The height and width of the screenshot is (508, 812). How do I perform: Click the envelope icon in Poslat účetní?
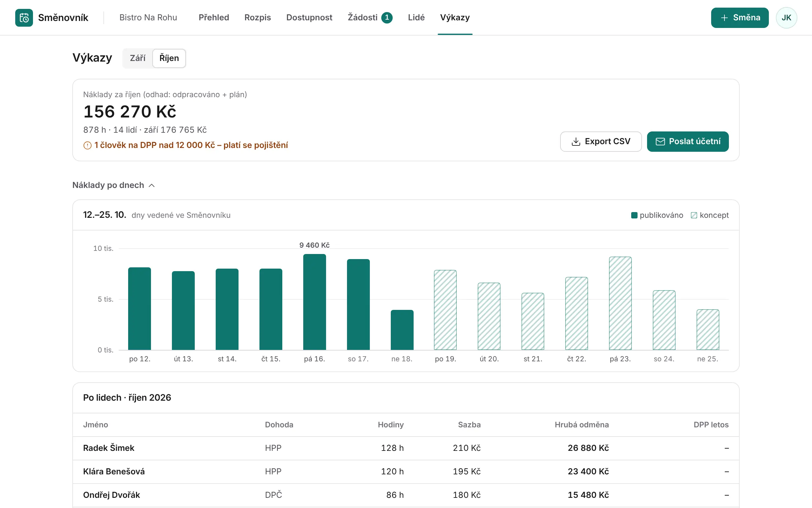click(x=660, y=142)
